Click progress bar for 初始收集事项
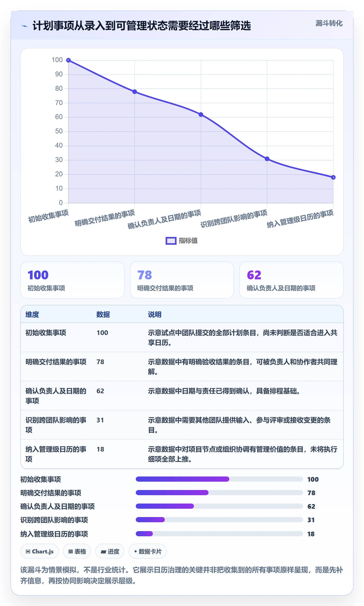364x606 pixels. click(x=219, y=479)
